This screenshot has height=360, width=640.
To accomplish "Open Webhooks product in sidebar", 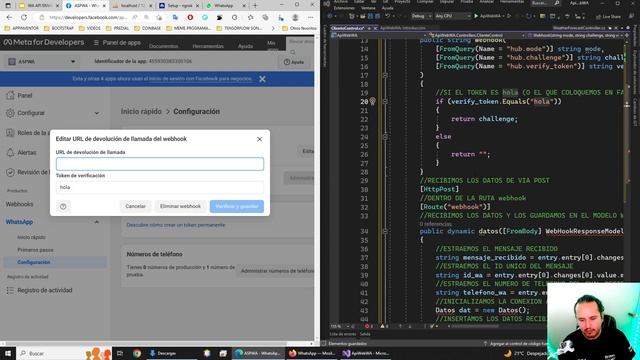I will [20, 204].
